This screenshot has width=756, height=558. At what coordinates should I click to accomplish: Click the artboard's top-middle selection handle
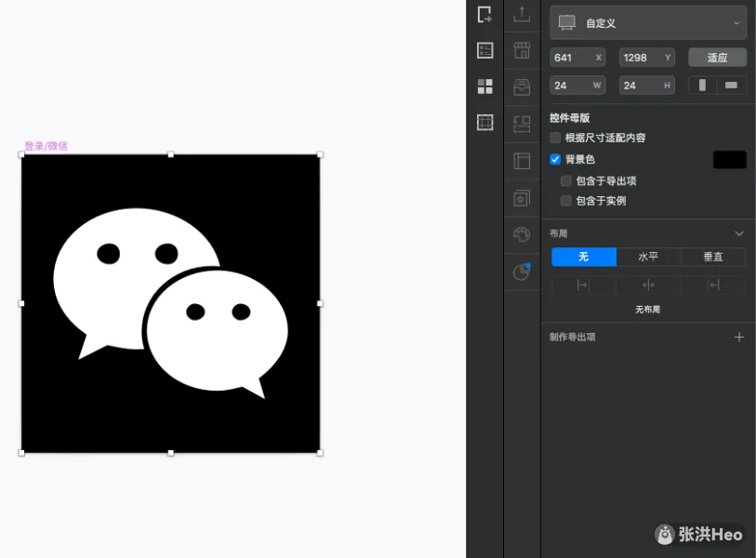click(x=171, y=154)
